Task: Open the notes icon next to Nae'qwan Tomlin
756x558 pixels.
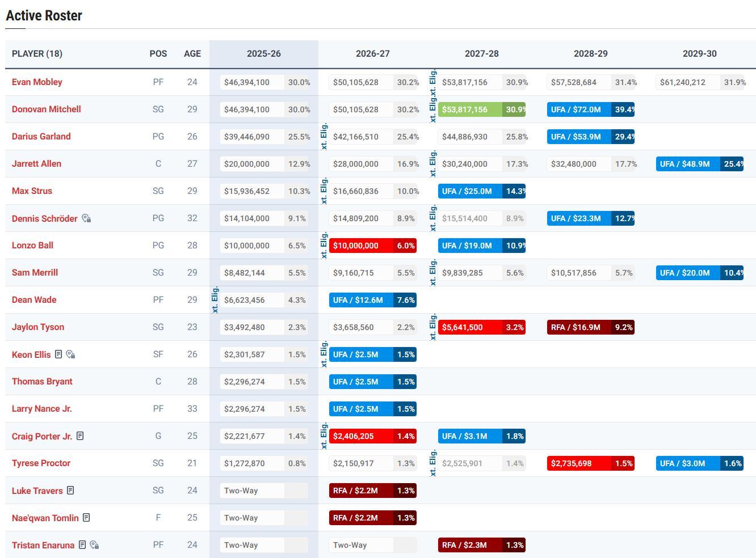Action: pos(86,518)
